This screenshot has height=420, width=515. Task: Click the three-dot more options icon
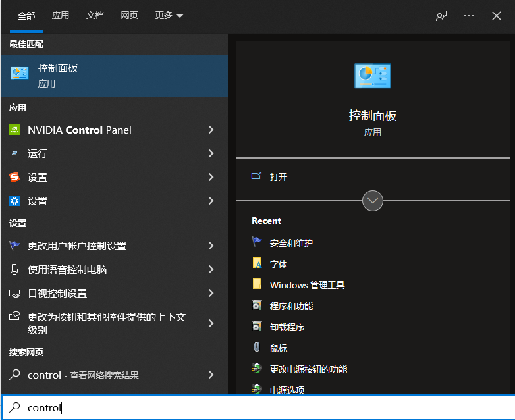469,16
